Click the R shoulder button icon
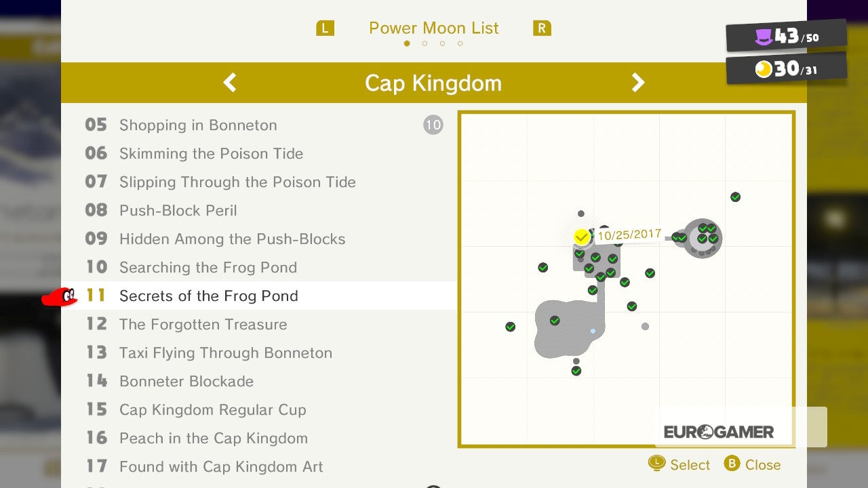The image size is (868, 488). (x=542, y=28)
